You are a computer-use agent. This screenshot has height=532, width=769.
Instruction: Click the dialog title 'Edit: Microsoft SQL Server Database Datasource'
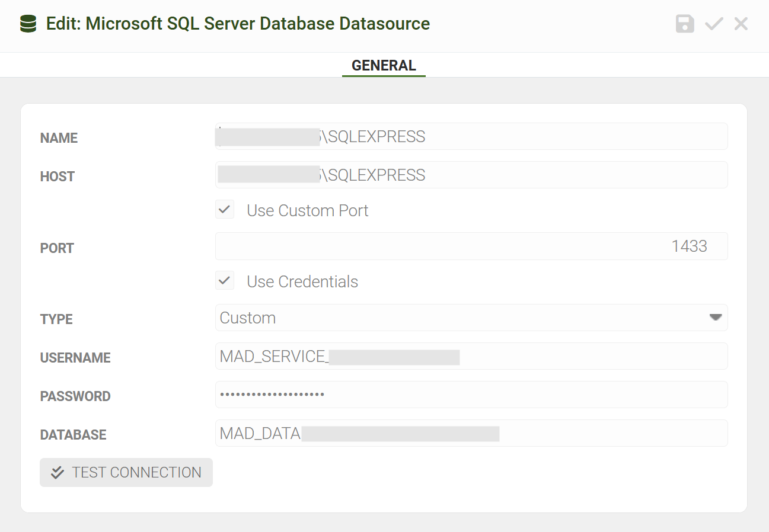238,24
